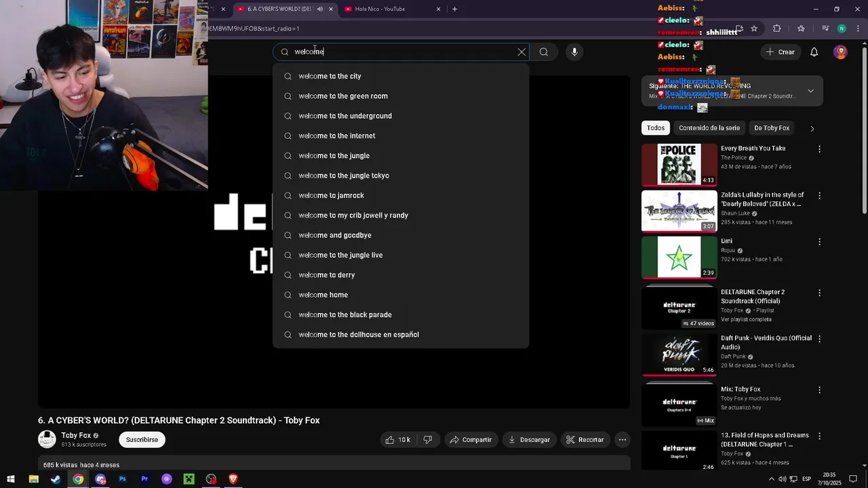Click the Recortar clip button
Screen dimensions: 868x488
point(585,440)
